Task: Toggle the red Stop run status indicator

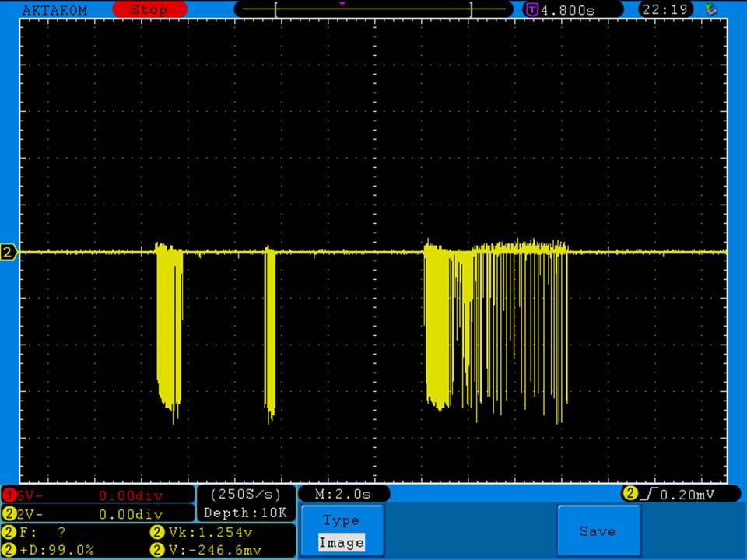Action: click(x=149, y=10)
